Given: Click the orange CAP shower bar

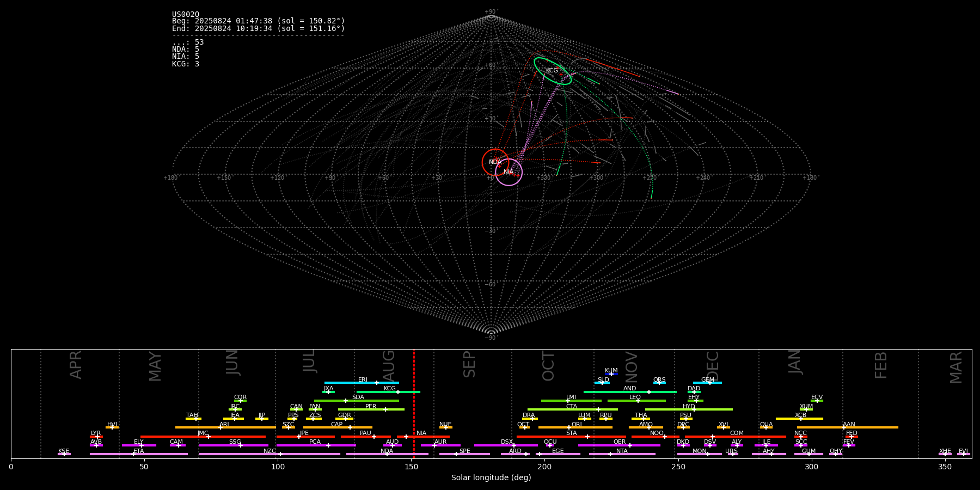Looking at the screenshot, I should pyautogui.click(x=338, y=427).
